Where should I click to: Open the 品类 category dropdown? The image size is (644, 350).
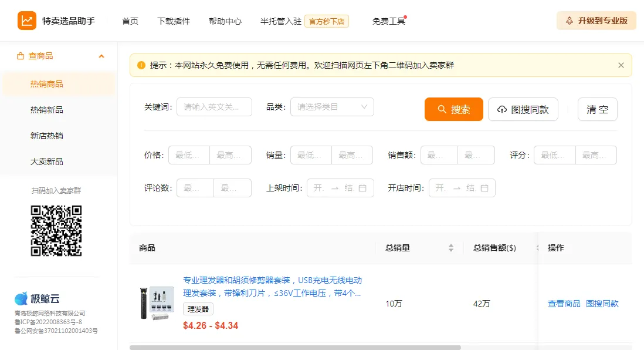click(x=332, y=107)
